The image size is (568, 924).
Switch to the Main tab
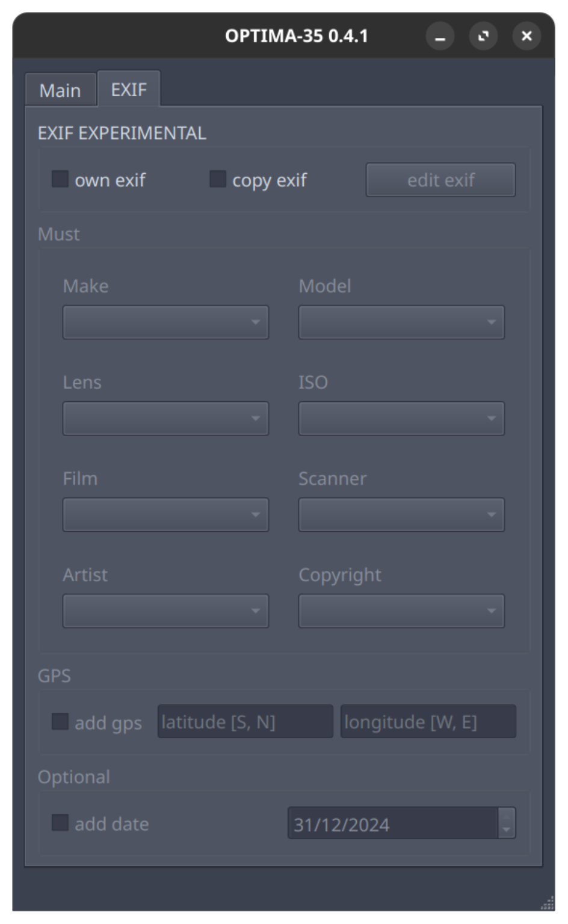[60, 90]
